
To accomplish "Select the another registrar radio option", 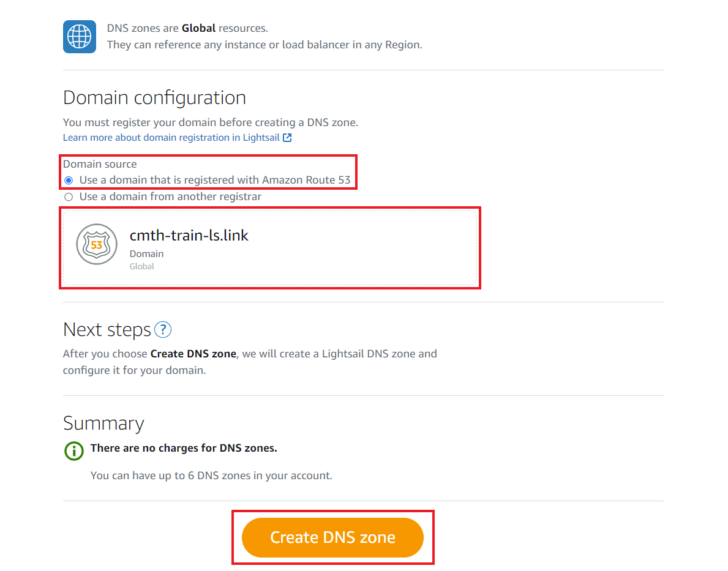I will coord(69,197).
